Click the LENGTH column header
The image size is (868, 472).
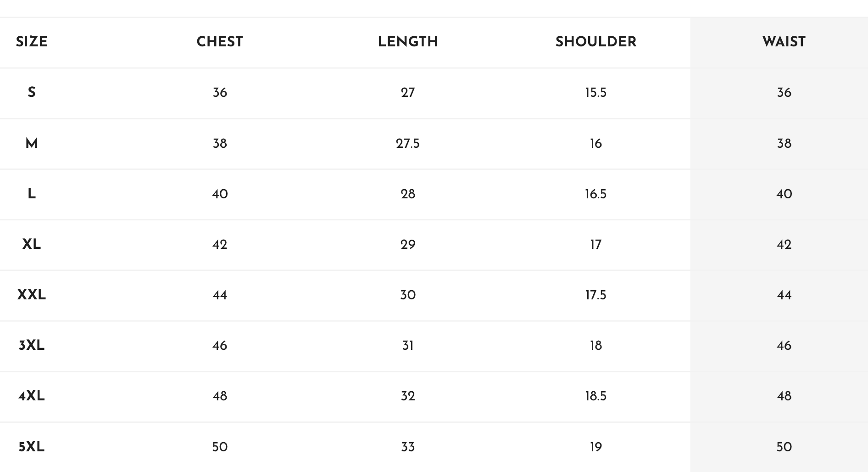(408, 42)
